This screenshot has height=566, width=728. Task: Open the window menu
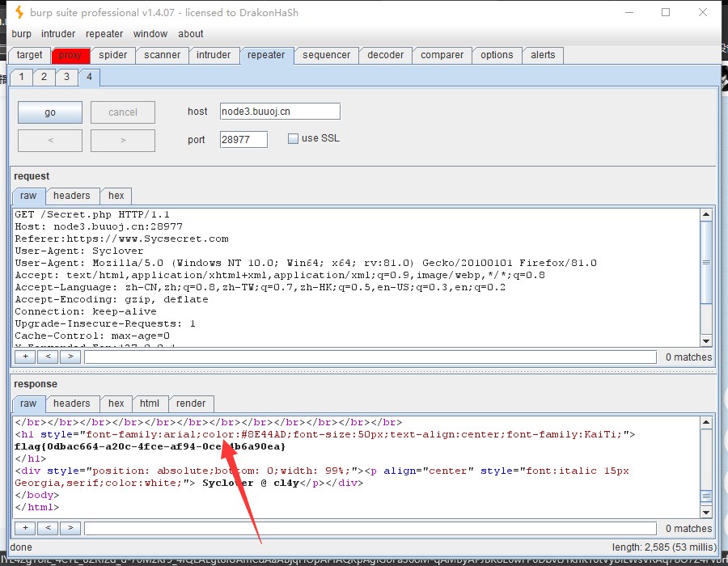click(150, 34)
